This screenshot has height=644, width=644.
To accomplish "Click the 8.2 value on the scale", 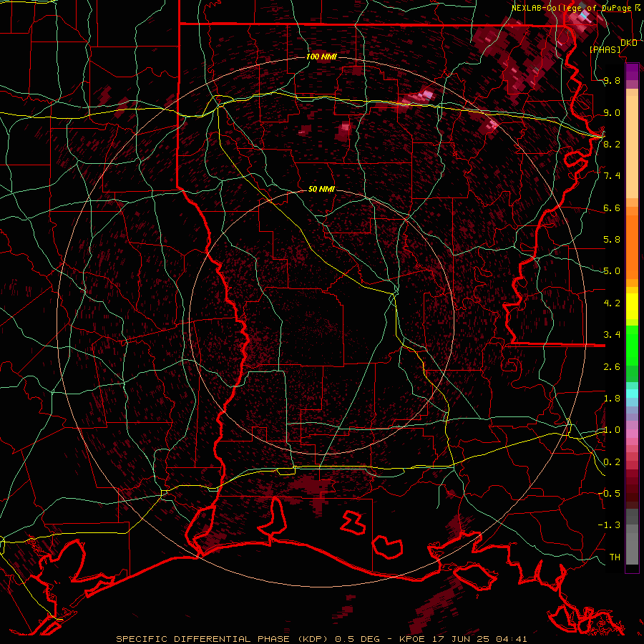I will 612,144.
